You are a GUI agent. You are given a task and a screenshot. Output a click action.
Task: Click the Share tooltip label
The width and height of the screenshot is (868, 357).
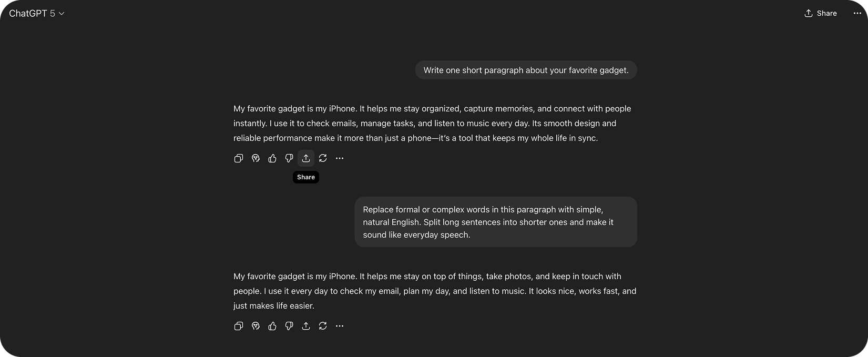(x=306, y=177)
